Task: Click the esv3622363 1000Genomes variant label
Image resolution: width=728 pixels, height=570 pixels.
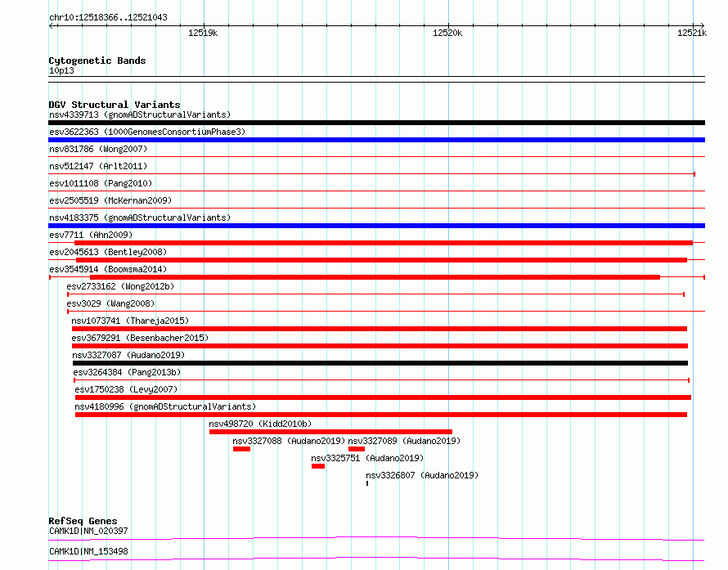Action: pyautogui.click(x=147, y=132)
